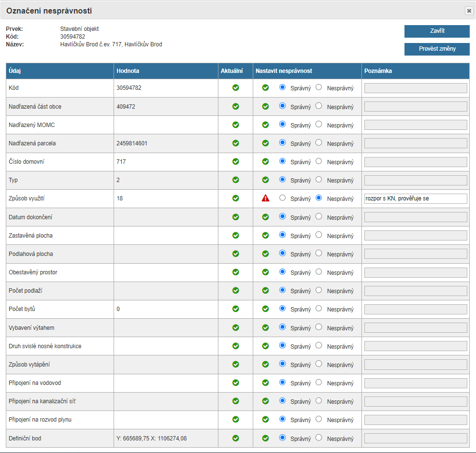Click the Poznámka field for Způsob využití
This screenshot has height=453, width=476.
click(416, 198)
